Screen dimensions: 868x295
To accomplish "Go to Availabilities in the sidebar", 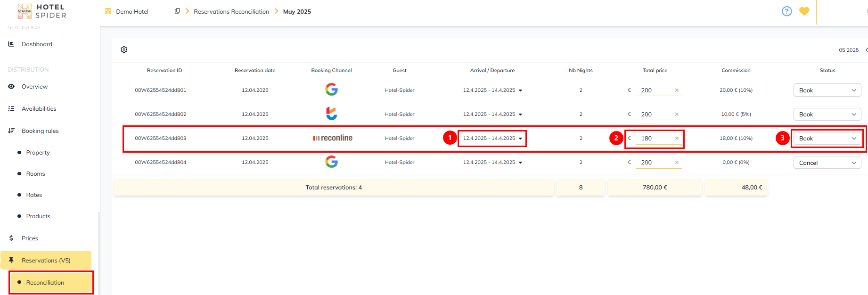I will [39, 109].
